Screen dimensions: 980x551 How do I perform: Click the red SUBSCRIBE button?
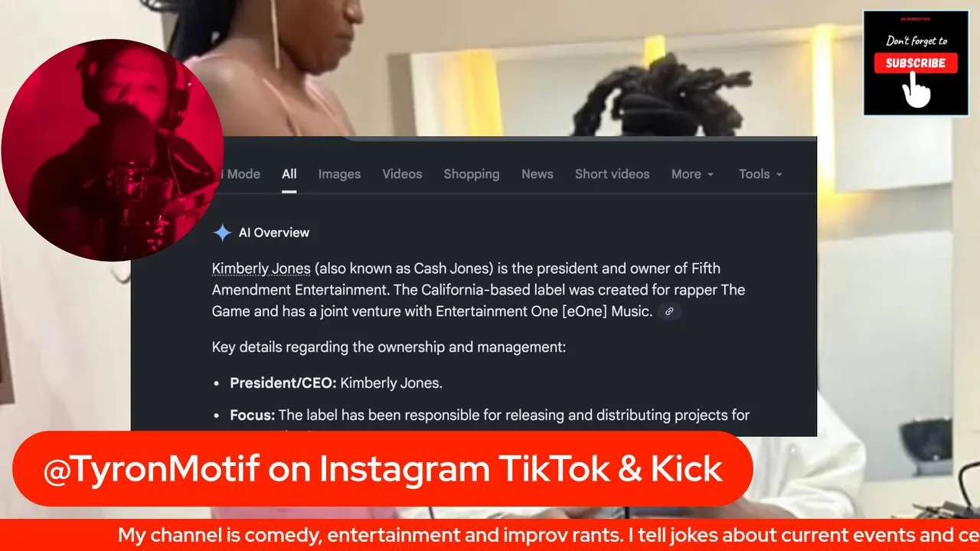pos(916,63)
